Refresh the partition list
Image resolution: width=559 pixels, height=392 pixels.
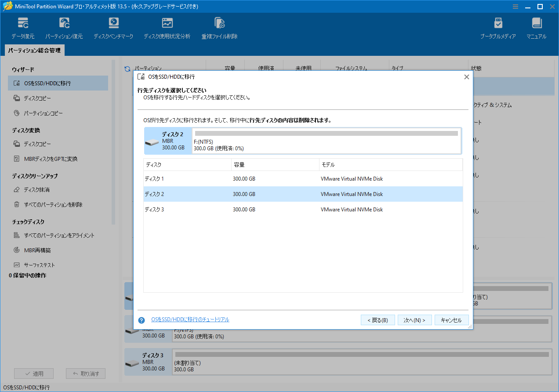pos(127,68)
